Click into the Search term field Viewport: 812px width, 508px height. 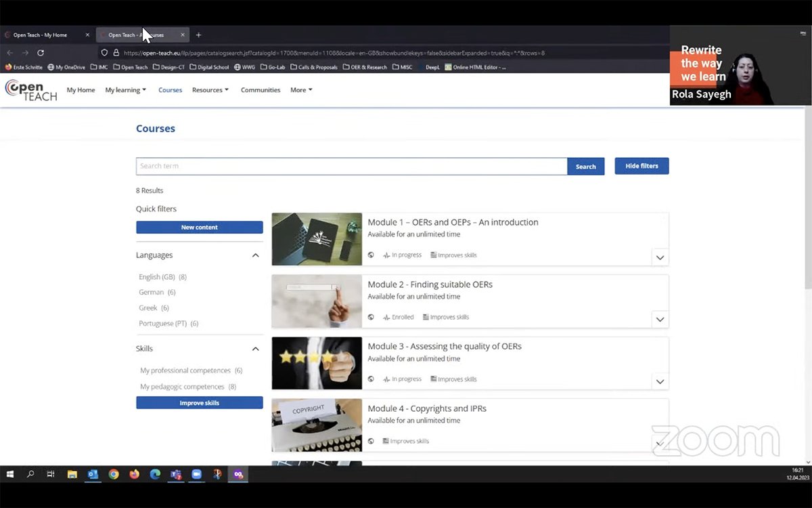pyautogui.click(x=352, y=167)
